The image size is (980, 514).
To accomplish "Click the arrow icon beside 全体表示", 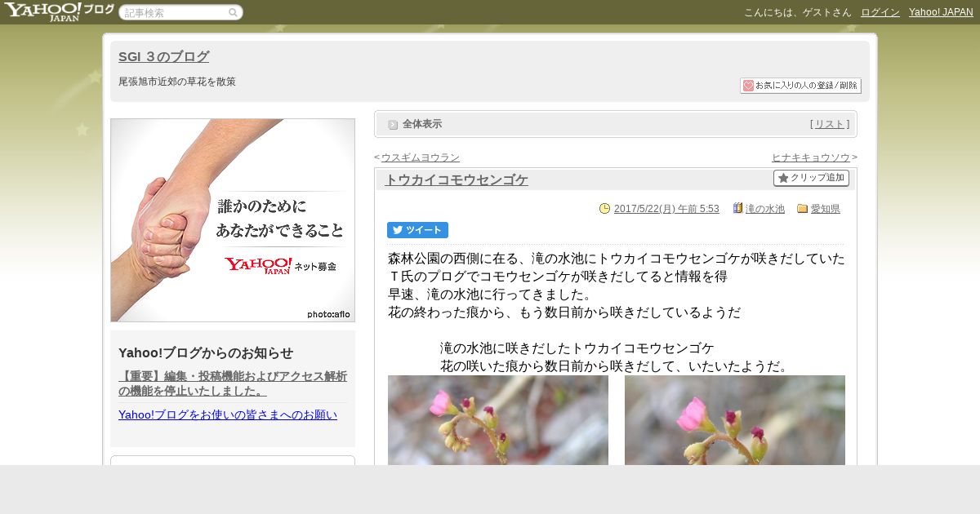I will coord(393,125).
